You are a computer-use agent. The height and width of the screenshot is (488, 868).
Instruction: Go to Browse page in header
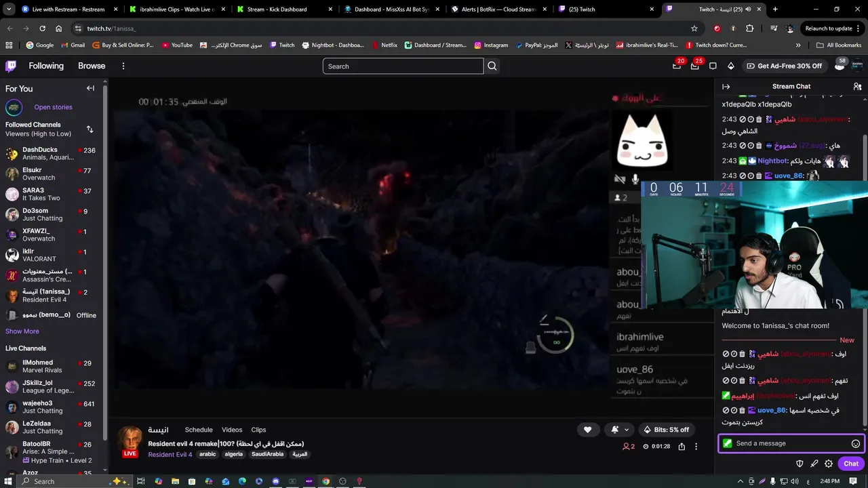[92, 66]
